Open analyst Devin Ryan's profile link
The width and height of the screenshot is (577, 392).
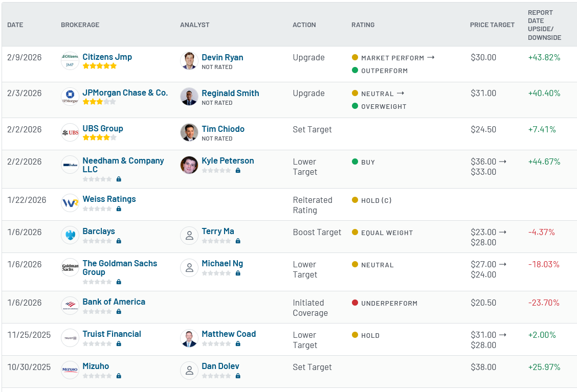pos(223,57)
